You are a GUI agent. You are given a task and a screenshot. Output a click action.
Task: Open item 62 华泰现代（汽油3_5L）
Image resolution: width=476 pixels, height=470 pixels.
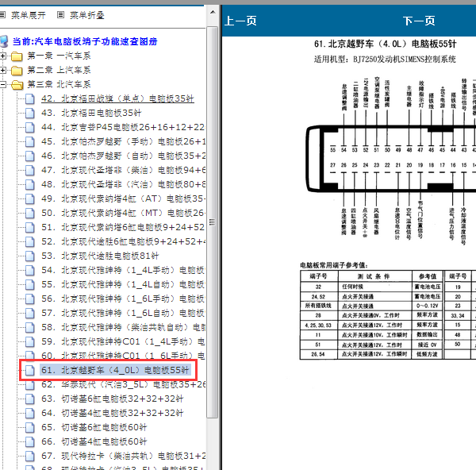(123, 384)
